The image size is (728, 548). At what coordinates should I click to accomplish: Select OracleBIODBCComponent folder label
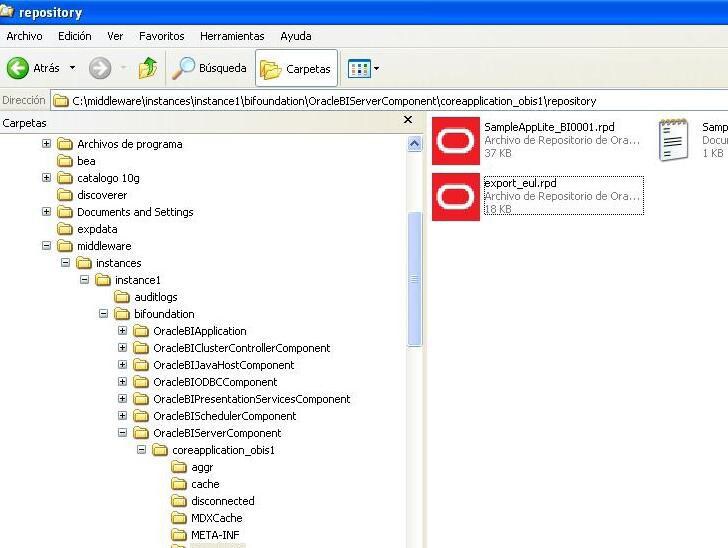click(x=215, y=382)
